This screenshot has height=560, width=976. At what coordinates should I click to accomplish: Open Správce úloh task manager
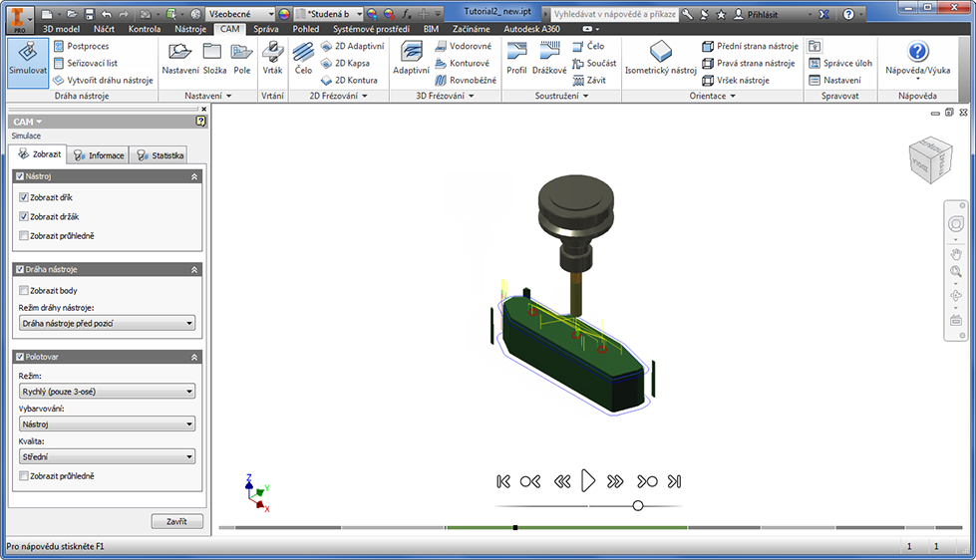pyautogui.click(x=840, y=63)
